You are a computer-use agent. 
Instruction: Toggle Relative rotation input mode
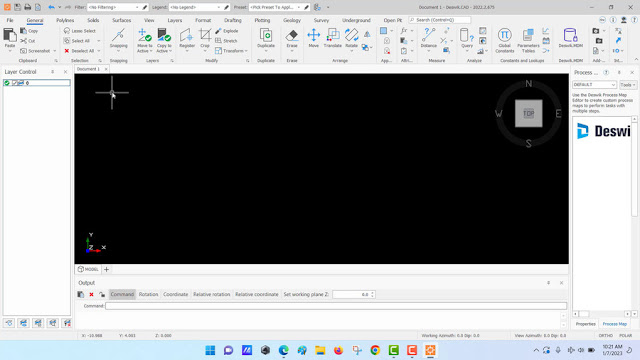click(x=211, y=294)
